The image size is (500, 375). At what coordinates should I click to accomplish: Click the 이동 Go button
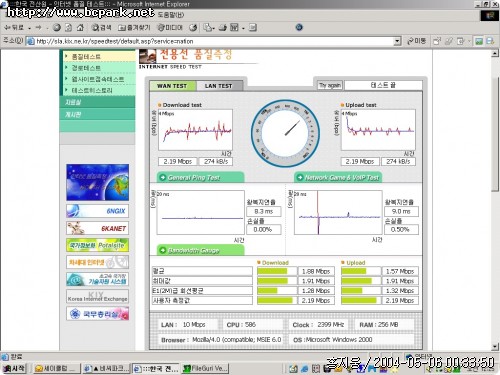coord(416,41)
